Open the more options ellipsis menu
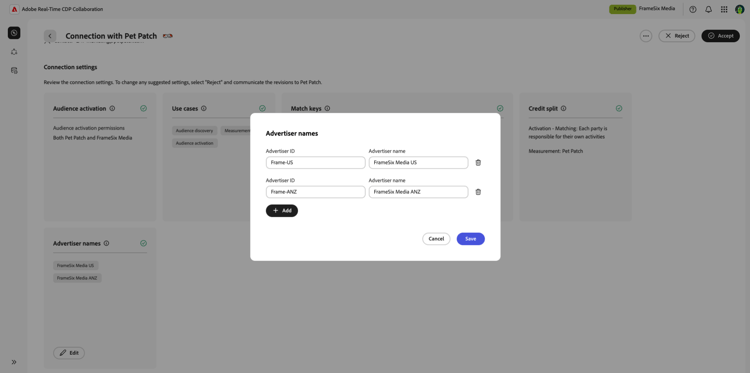 click(646, 36)
